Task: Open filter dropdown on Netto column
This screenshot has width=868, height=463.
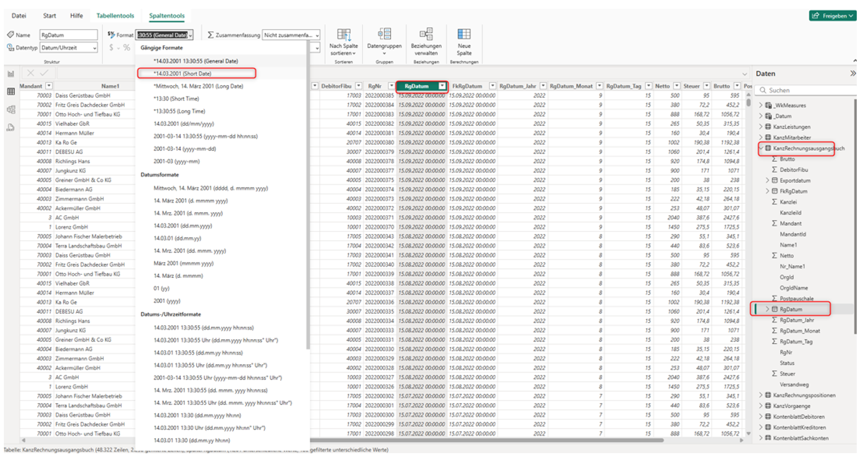Action: [x=676, y=86]
